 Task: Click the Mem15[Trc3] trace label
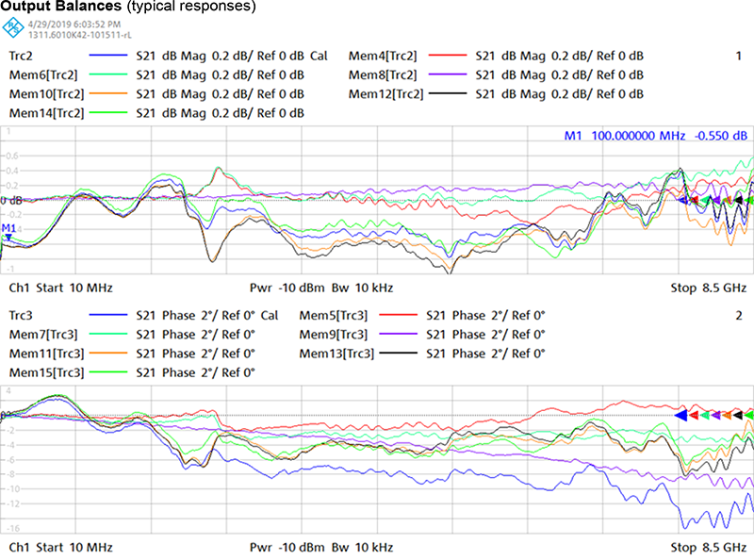(44, 372)
